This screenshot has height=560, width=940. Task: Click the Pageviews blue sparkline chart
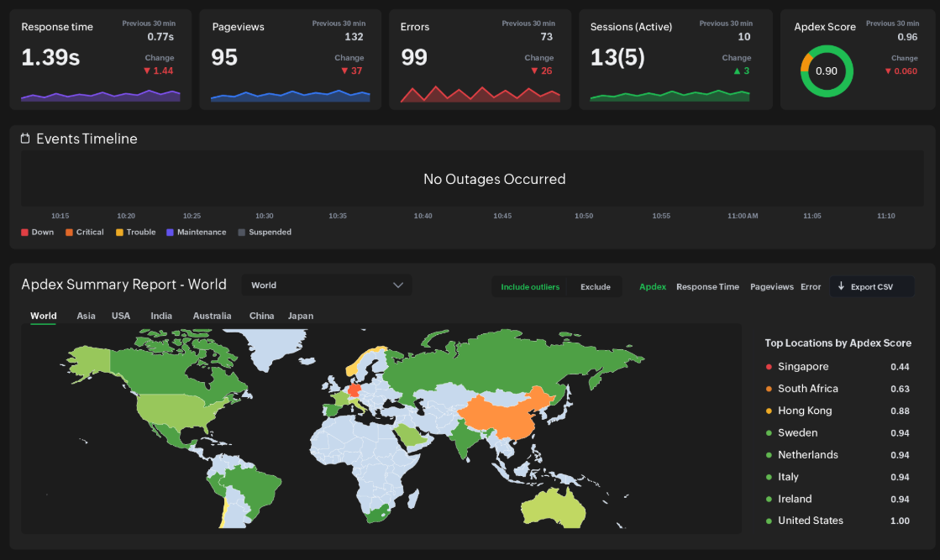point(290,95)
